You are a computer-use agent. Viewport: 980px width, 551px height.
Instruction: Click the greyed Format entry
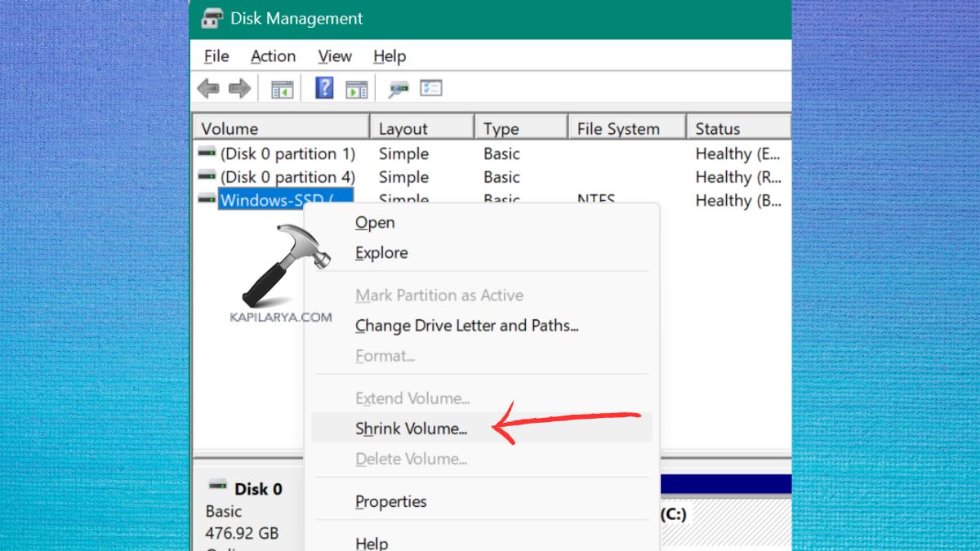pyautogui.click(x=385, y=356)
